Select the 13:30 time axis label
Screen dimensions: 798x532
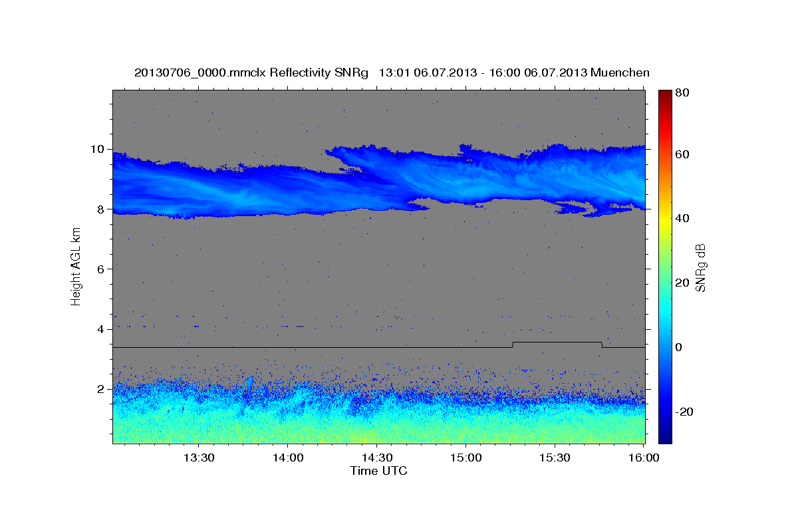coord(198,458)
